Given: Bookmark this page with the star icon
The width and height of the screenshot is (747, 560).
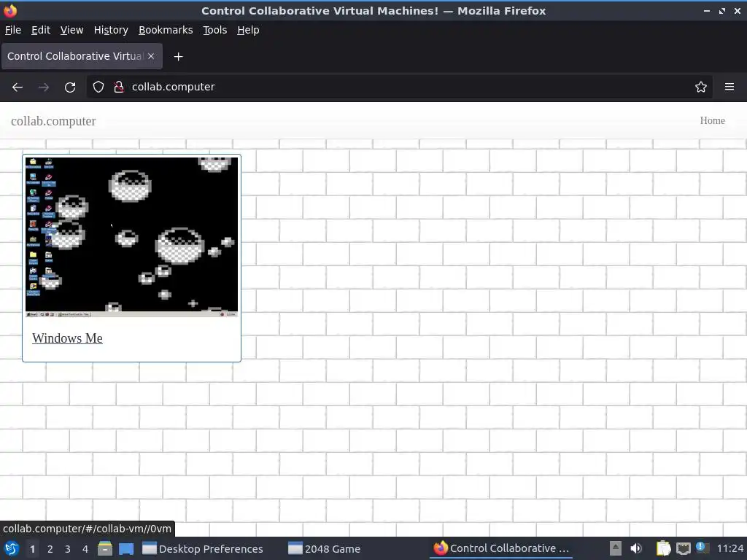Looking at the screenshot, I should 701,87.
